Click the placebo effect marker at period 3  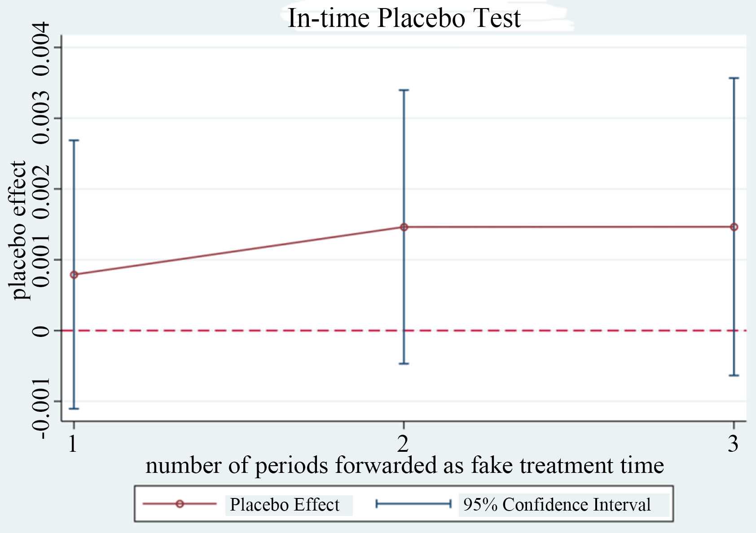(x=734, y=227)
